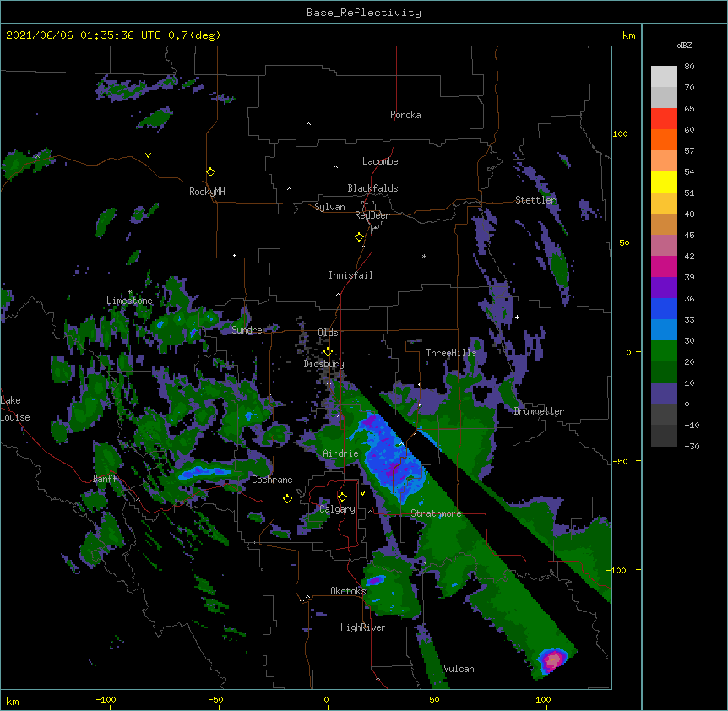The image size is (728, 711).
Task: Click the Sylvan label
Action: tap(329, 207)
